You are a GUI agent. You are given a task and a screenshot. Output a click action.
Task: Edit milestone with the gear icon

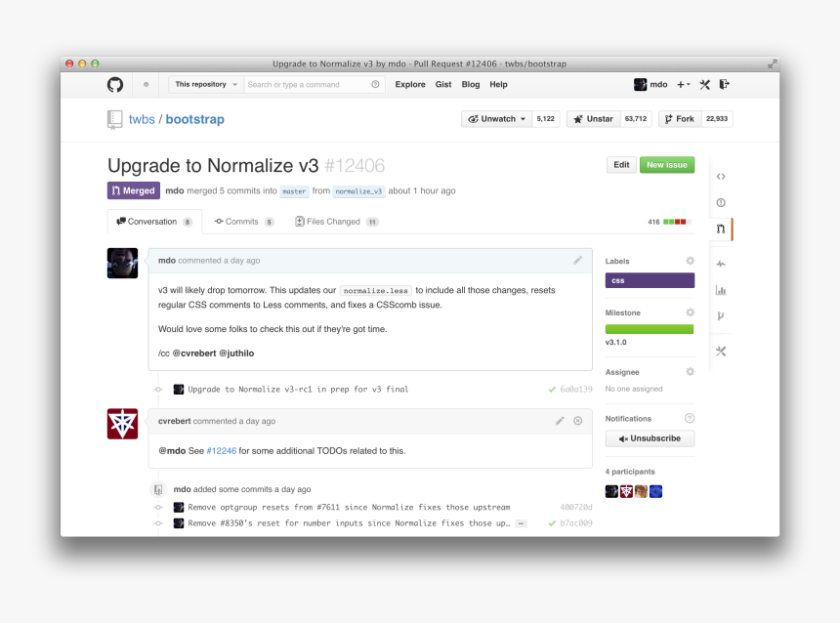coord(690,312)
